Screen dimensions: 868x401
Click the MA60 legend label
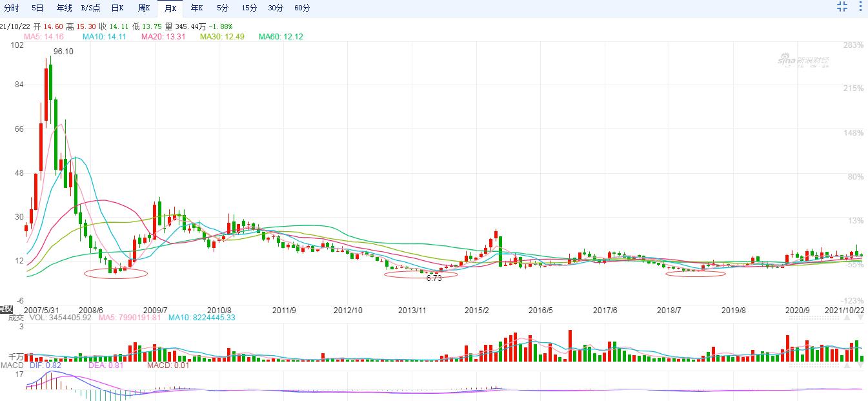tap(281, 37)
